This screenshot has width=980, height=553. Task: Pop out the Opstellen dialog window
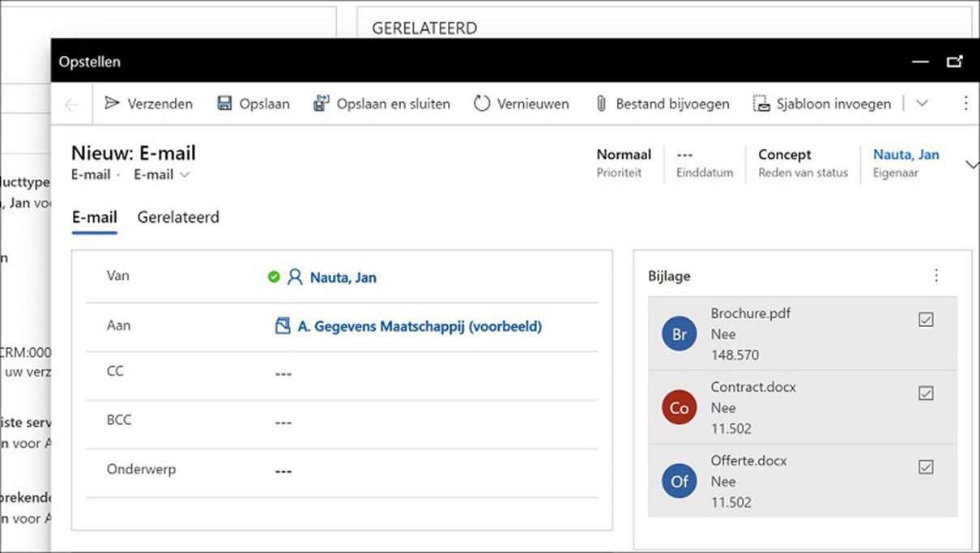[955, 62]
